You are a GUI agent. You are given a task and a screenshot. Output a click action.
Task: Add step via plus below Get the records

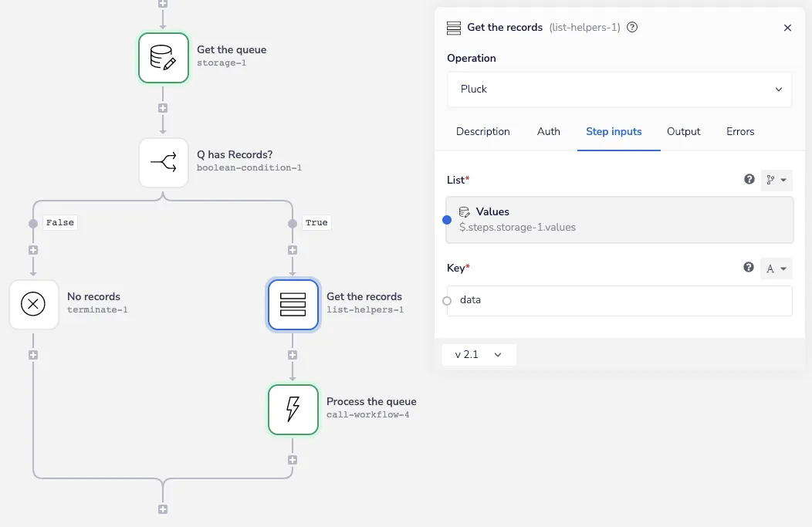tap(293, 355)
